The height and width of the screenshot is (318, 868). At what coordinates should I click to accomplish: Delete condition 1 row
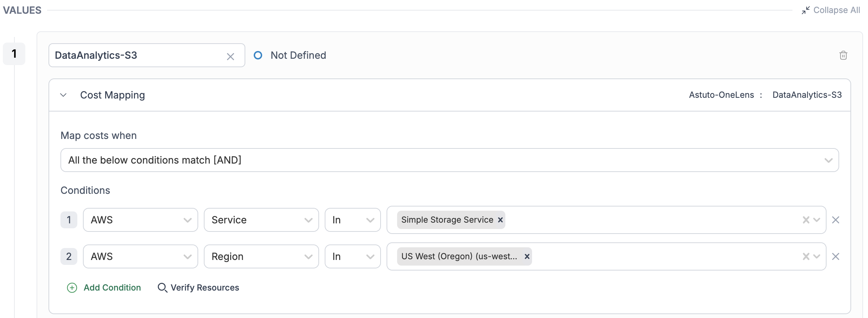pos(836,220)
